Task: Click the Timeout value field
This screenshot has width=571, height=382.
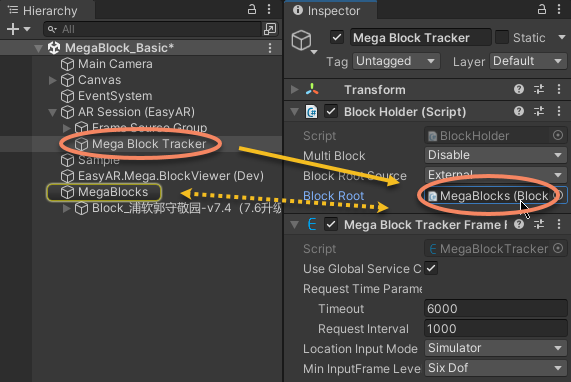Action: (x=495, y=309)
